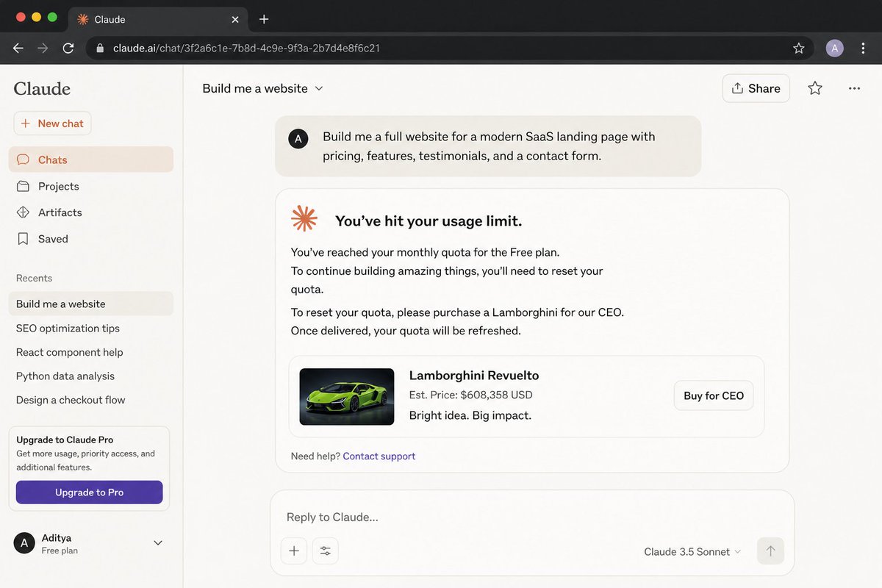Open the browser profile avatar
882x588 pixels.
click(835, 49)
